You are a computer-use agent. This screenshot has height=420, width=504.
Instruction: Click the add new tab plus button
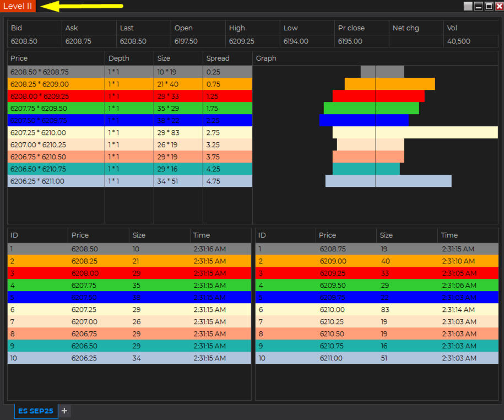(64, 411)
